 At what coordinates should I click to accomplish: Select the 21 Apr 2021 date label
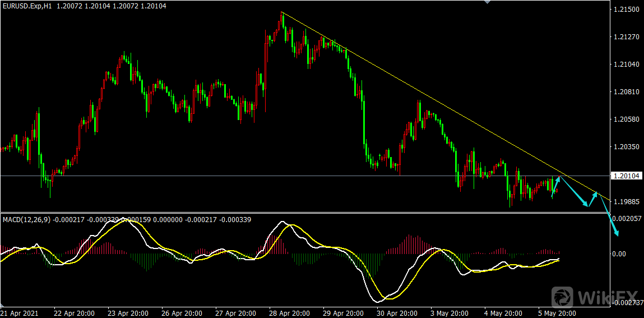tap(20, 313)
